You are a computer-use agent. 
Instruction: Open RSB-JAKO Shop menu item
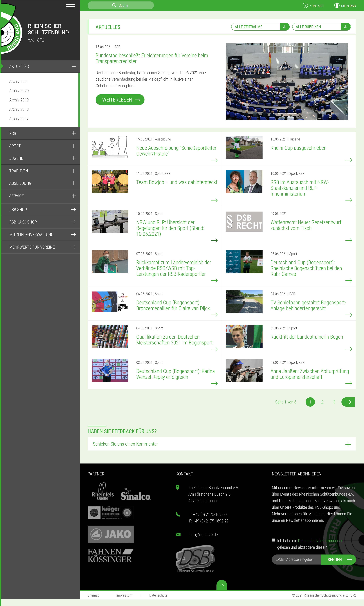pos(40,222)
